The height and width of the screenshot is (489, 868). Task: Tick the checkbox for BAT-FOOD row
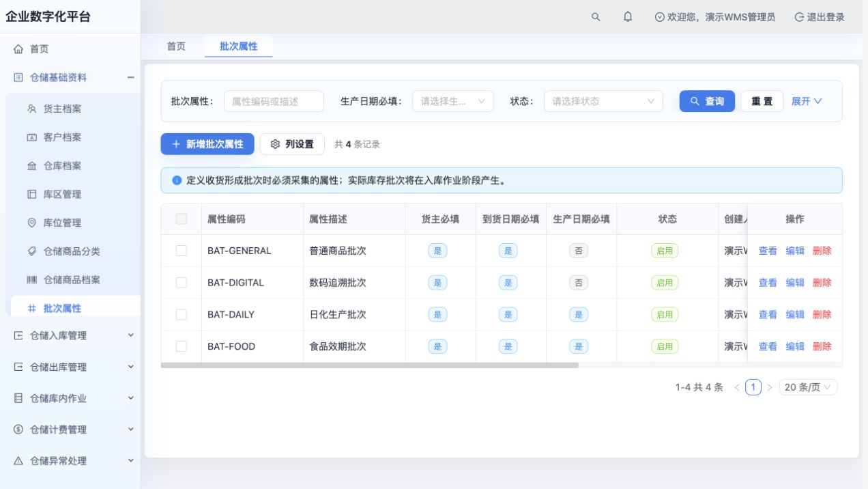point(182,346)
